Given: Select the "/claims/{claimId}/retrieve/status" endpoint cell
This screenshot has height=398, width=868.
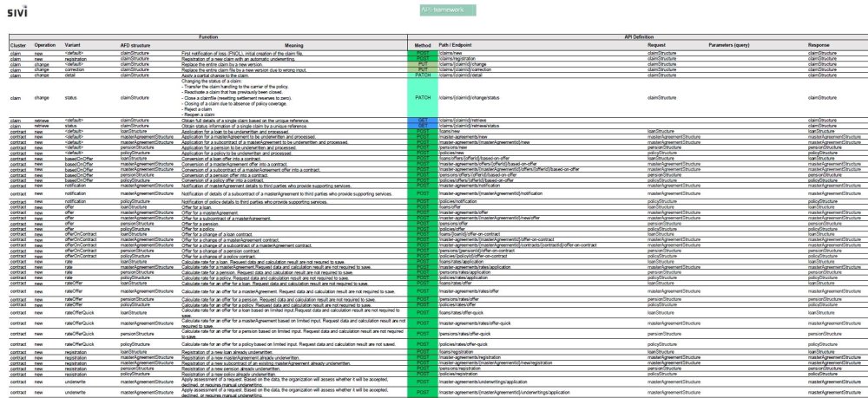Looking at the screenshot, I should pyautogui.click(x=542, y=126).
